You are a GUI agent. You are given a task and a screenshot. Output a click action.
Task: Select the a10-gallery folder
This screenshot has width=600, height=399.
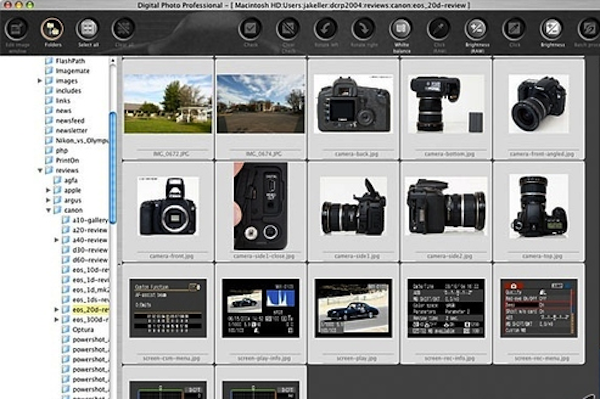(85, 220)
